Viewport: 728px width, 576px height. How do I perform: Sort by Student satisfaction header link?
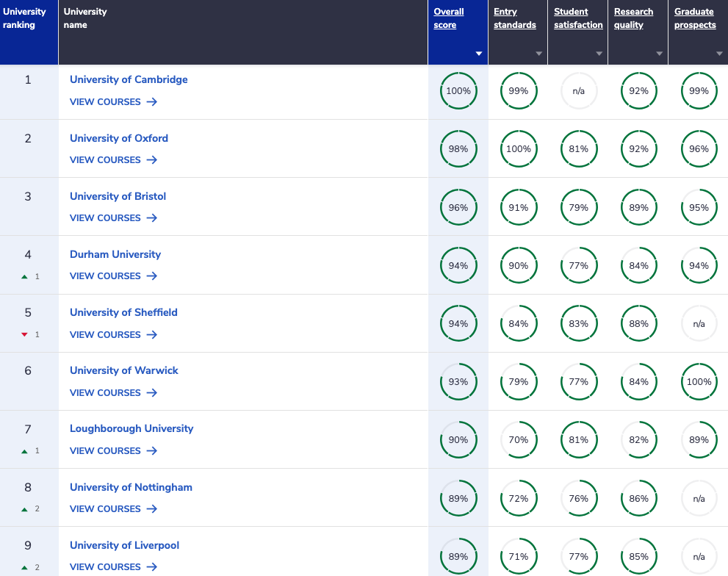tap(578, 18)
